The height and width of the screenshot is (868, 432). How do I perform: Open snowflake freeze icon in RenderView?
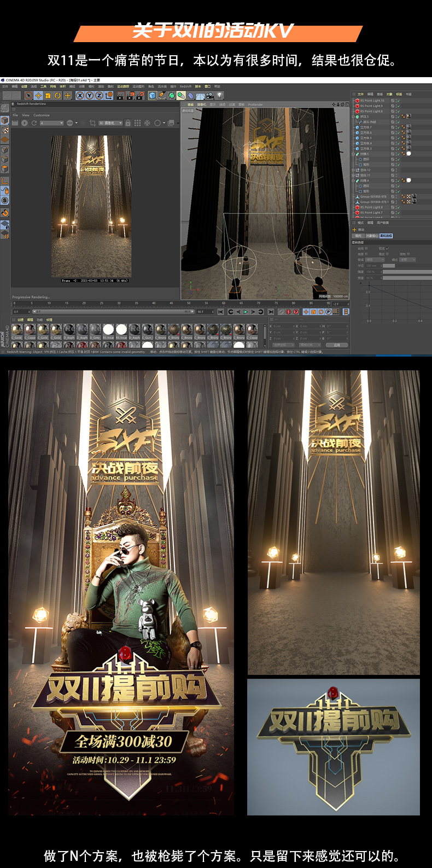point(147,123)
